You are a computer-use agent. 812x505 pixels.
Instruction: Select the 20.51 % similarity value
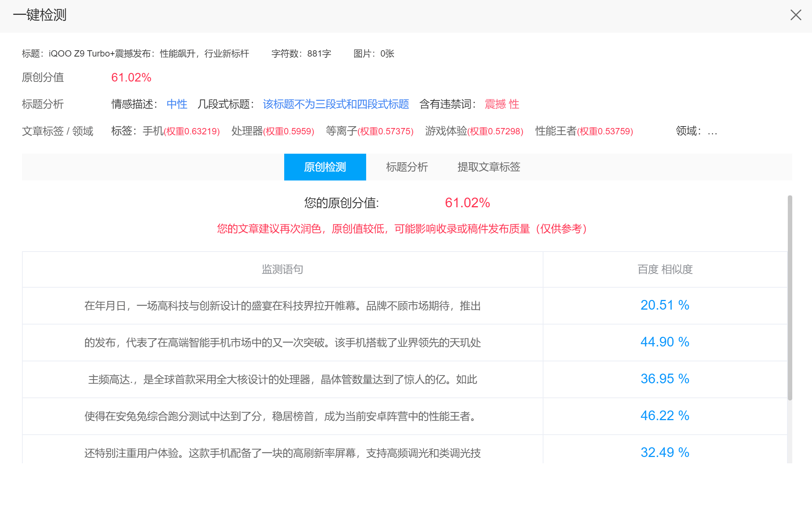665,305
